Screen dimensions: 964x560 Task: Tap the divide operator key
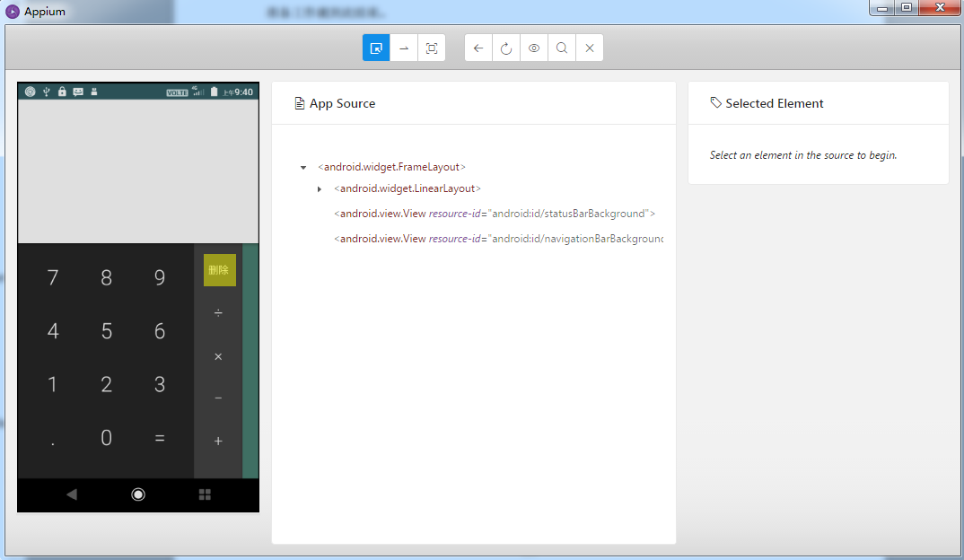[x=218, y=313]
